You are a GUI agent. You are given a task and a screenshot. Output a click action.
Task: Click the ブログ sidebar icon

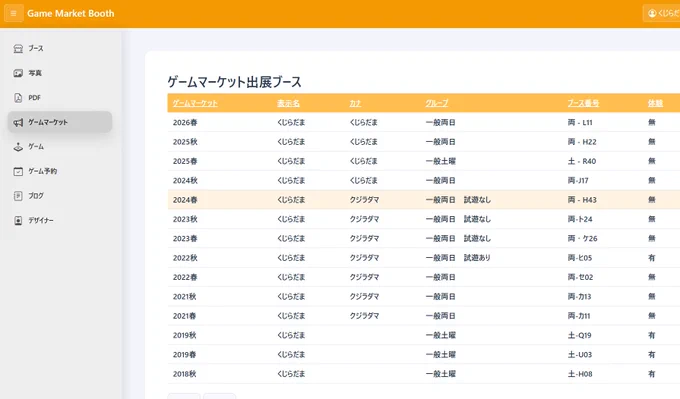pyautogui.click(x=18, y=196)
